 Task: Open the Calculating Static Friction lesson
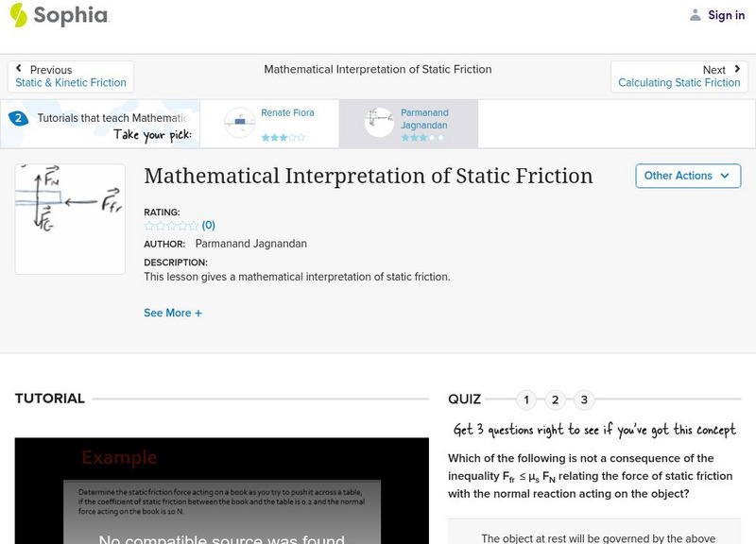[x=680, y=82]
